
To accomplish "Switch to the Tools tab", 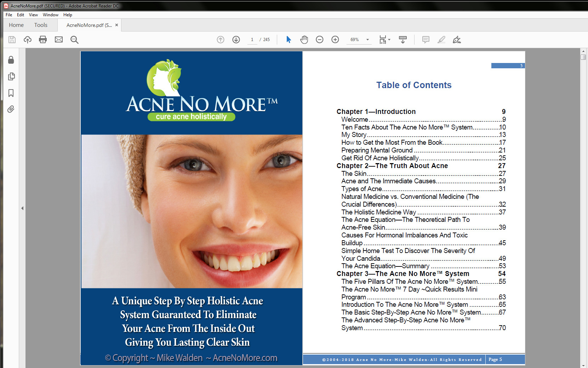I will [x=40, y=25].
